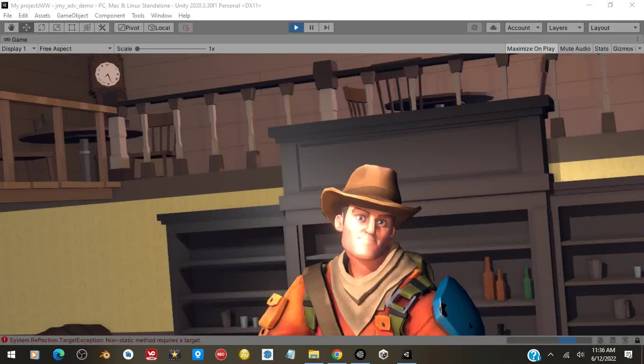Open Collab services icon
The image size is (644, 364).
point(474,27)
